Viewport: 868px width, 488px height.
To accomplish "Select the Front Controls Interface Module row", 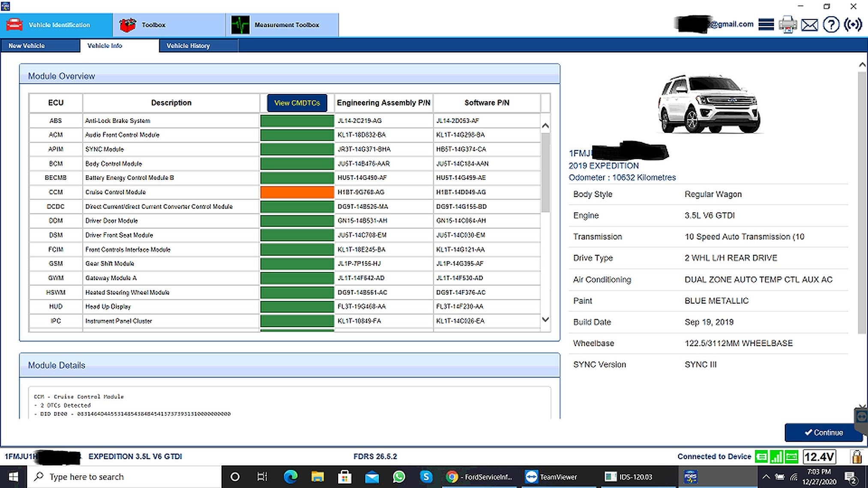I will pos(285,249).
